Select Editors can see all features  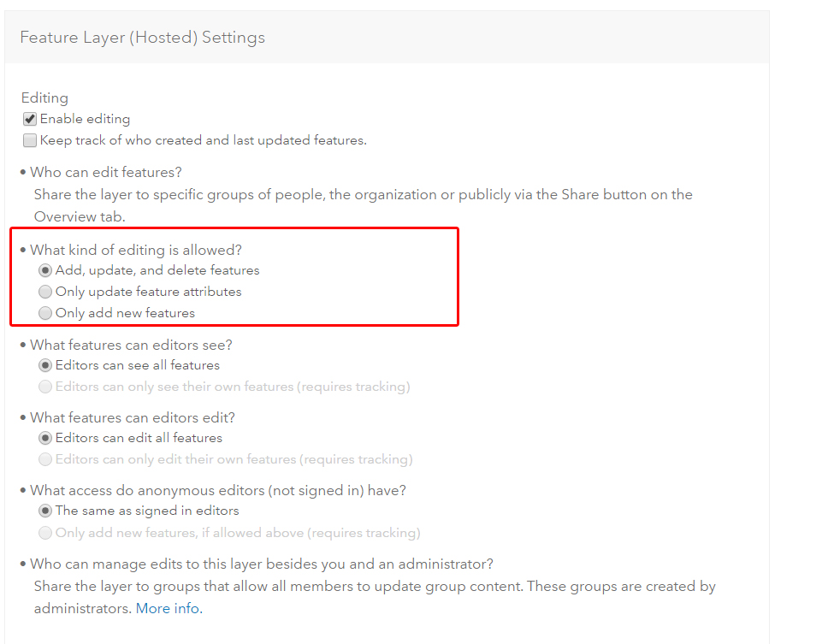[46, 365]
